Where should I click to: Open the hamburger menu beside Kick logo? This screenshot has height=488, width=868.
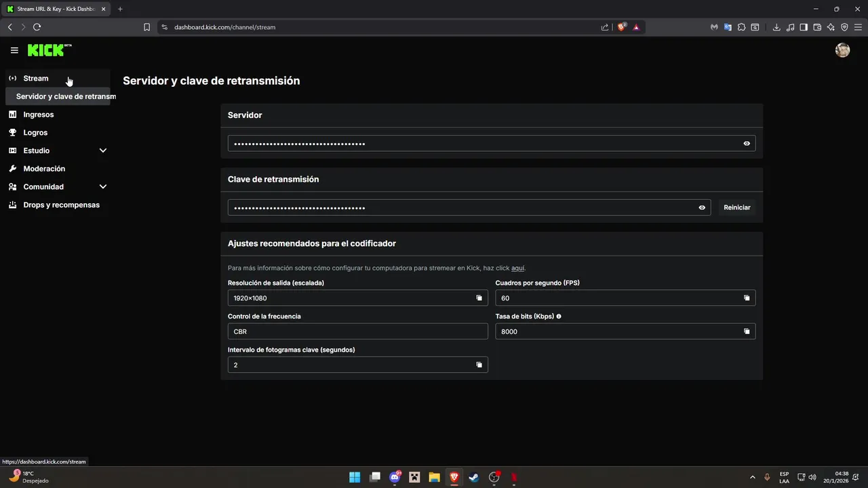coord(14,50)
